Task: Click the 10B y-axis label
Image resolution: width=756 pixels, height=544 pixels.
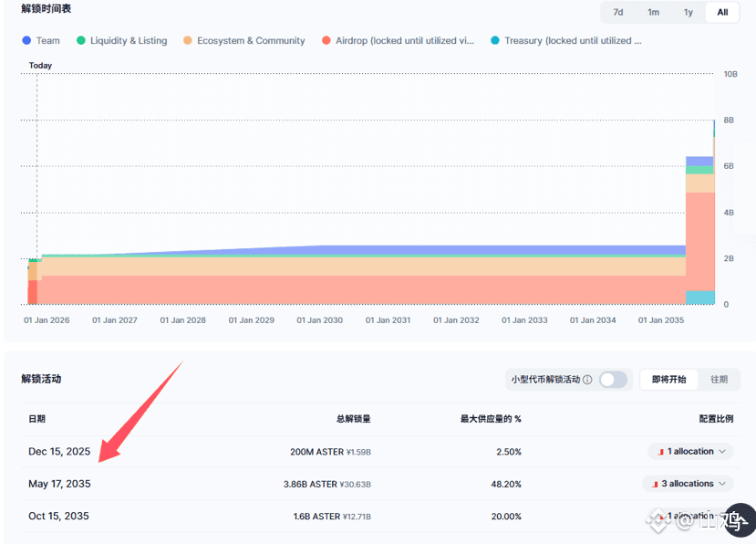Action: [730, 74]
